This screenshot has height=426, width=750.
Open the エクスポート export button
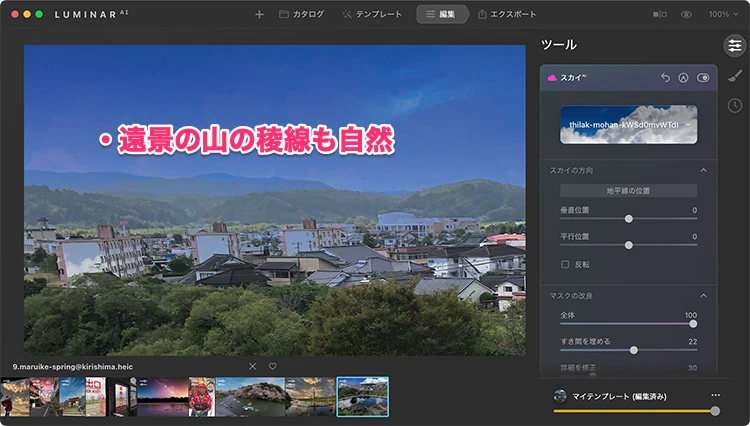click(507, 14)
